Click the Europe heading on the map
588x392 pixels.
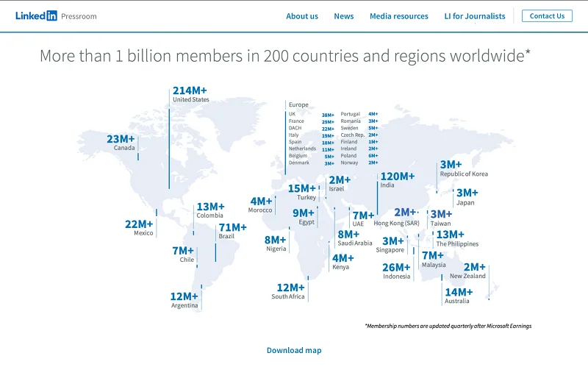point(298,104)
